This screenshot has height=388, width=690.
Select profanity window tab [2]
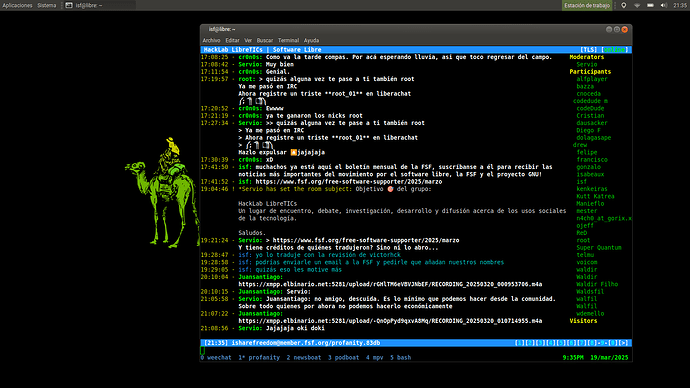pos(530,343)
